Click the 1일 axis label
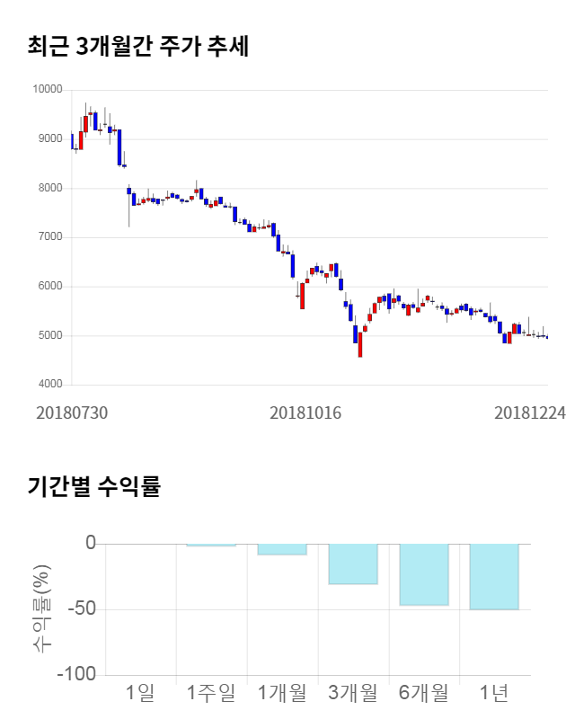 (x=141, y=693)
